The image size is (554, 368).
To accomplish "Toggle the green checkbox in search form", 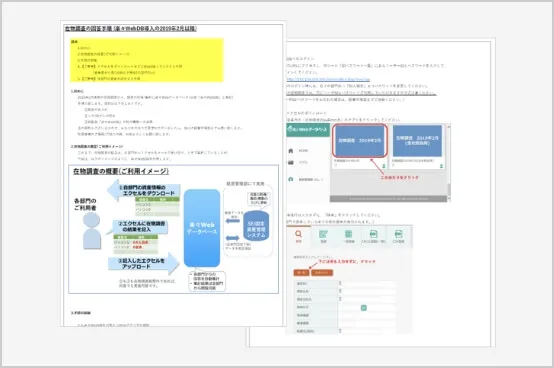I will point(364,308).
